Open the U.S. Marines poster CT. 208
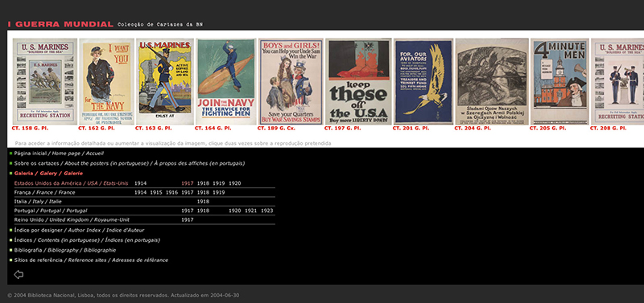This screenshot has height=303, width=644. (x=617, y=82)
